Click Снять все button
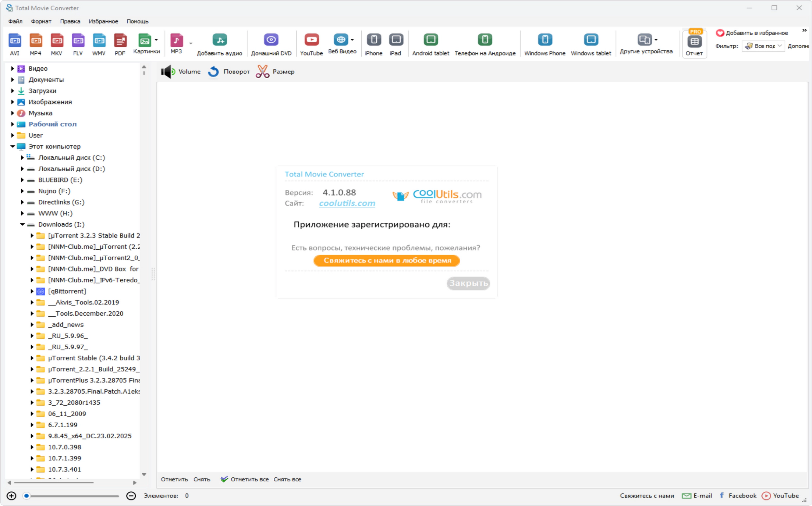Image resolution: width=812 pixels, height=506 pixels. 287,479
